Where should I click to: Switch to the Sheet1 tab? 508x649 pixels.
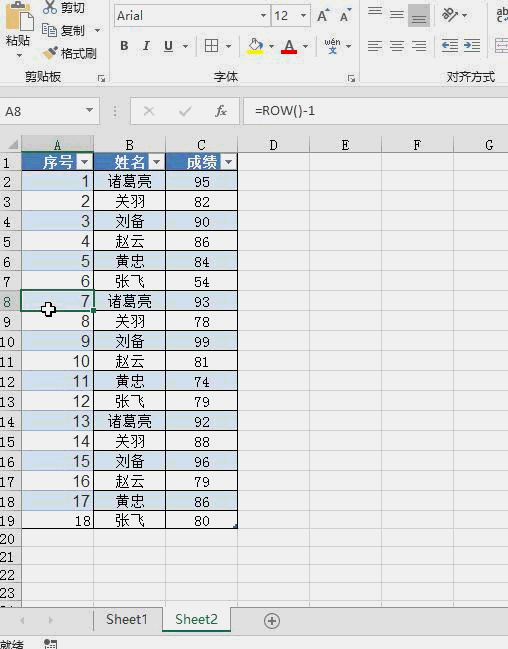click(x=127, y=619)
